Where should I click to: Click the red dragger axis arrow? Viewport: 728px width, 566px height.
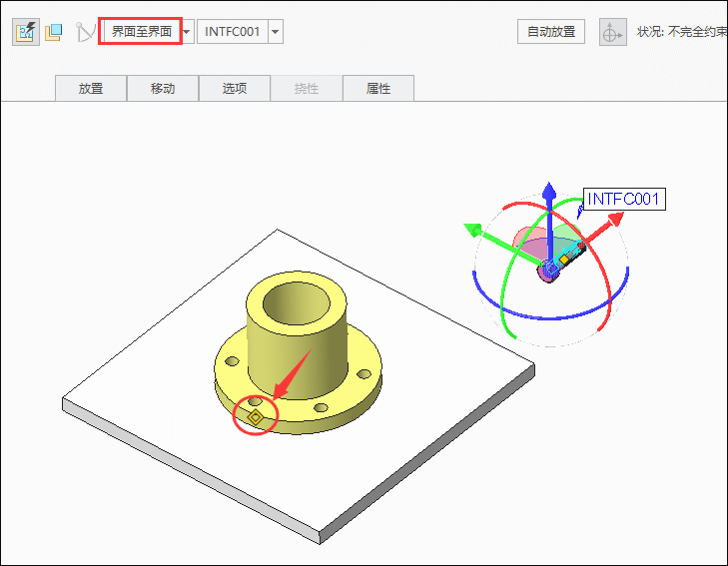(614, 220)
